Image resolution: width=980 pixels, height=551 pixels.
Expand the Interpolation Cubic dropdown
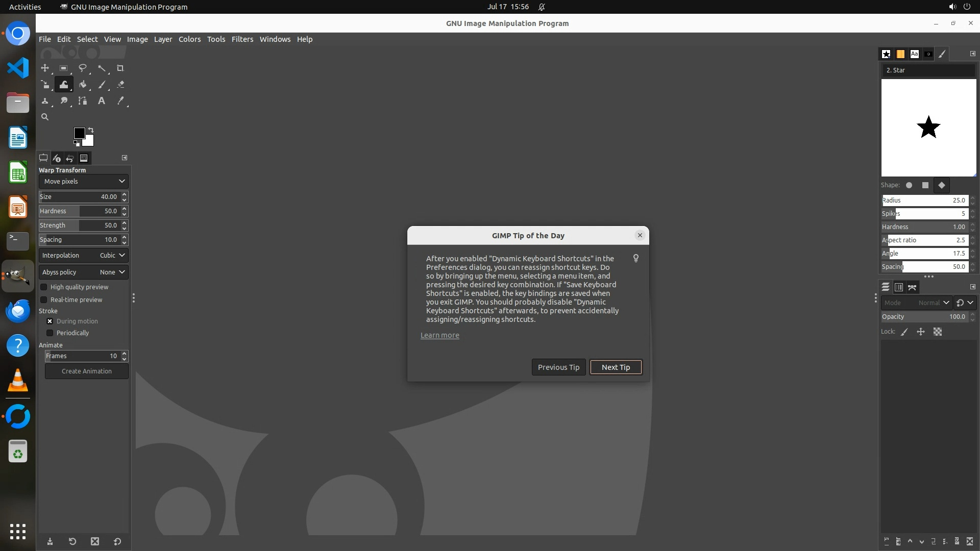tap(84, 256)
